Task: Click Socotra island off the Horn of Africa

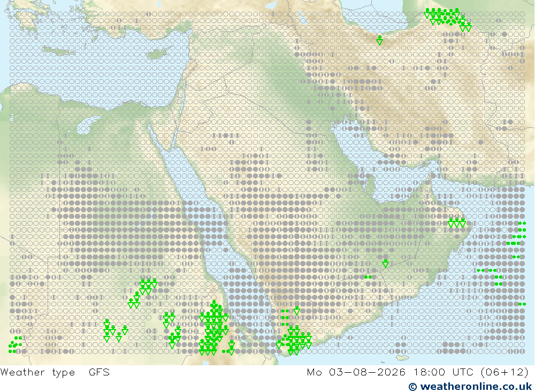Action: [x=403, y=358]
